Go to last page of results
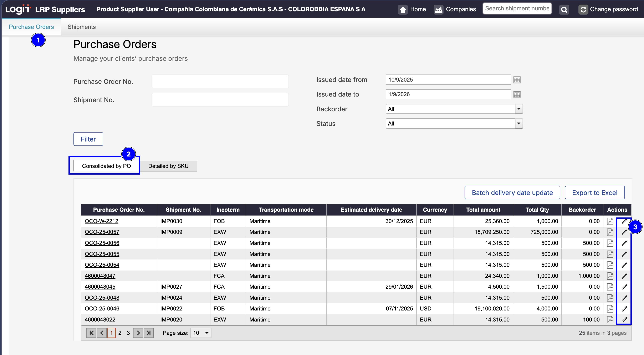Viewport: 644px width, 355px height. coord(148,333)
